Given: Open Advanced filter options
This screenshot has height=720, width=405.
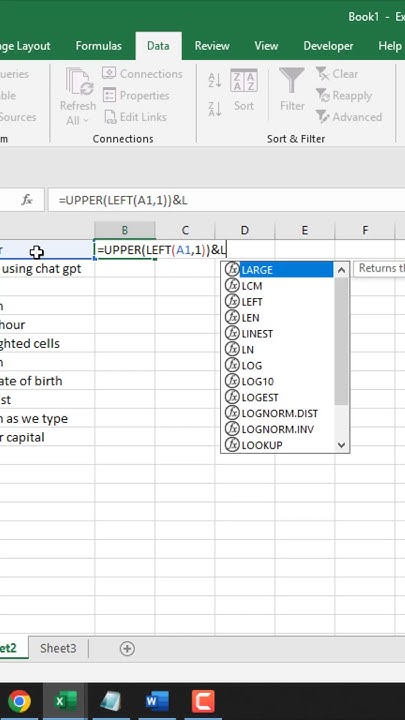Looking at the screenshot, I should pos(349,117).
